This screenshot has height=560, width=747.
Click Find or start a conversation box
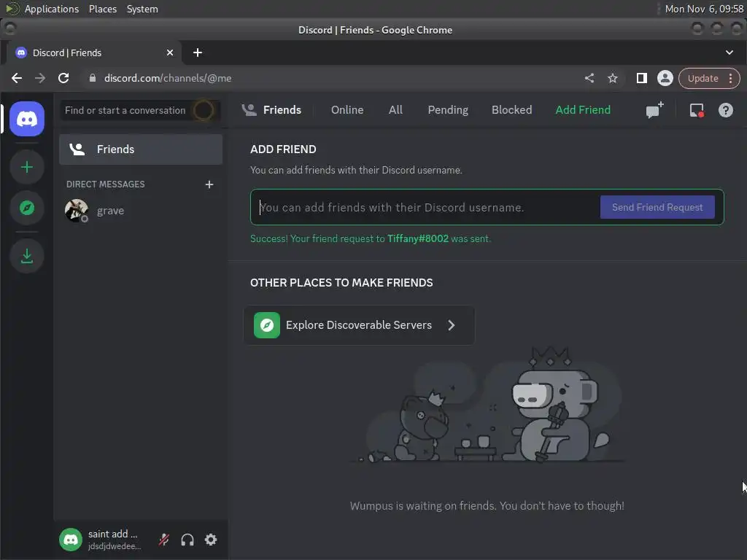pos(141,111)
